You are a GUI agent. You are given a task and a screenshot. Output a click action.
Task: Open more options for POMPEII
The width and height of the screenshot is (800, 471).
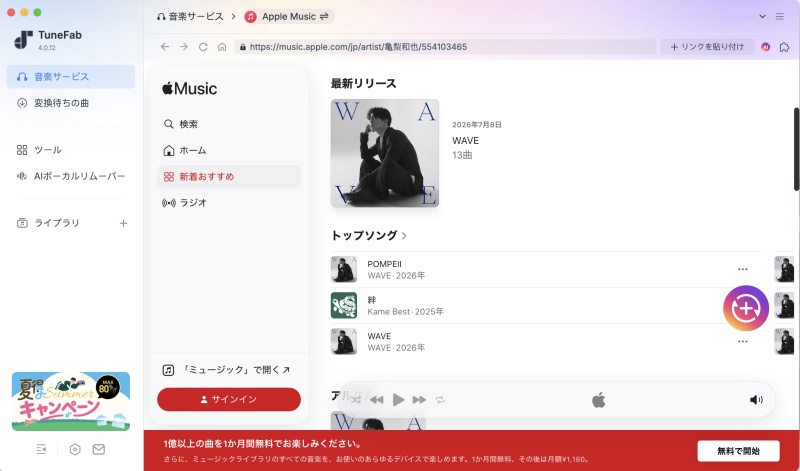pyautogui.click(x=742, y=269)
